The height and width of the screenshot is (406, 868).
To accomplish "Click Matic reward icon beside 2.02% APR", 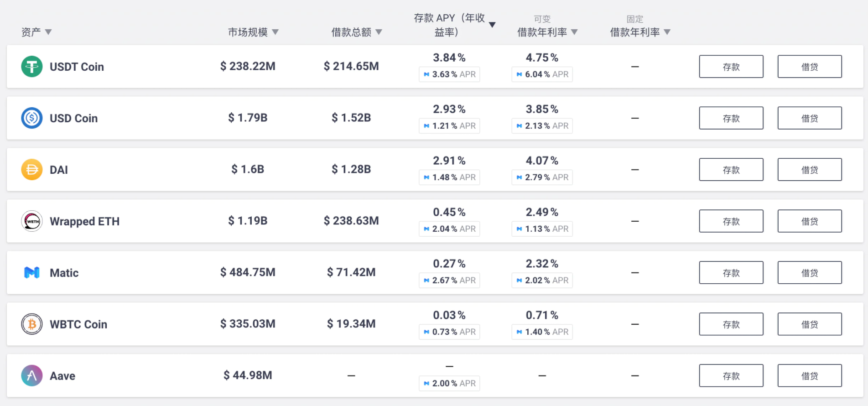I will pyautogui.click(x=519, y=281).
